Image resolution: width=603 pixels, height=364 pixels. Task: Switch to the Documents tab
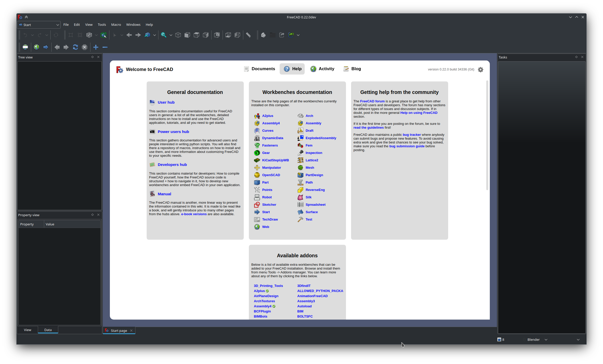click(260, 69)
